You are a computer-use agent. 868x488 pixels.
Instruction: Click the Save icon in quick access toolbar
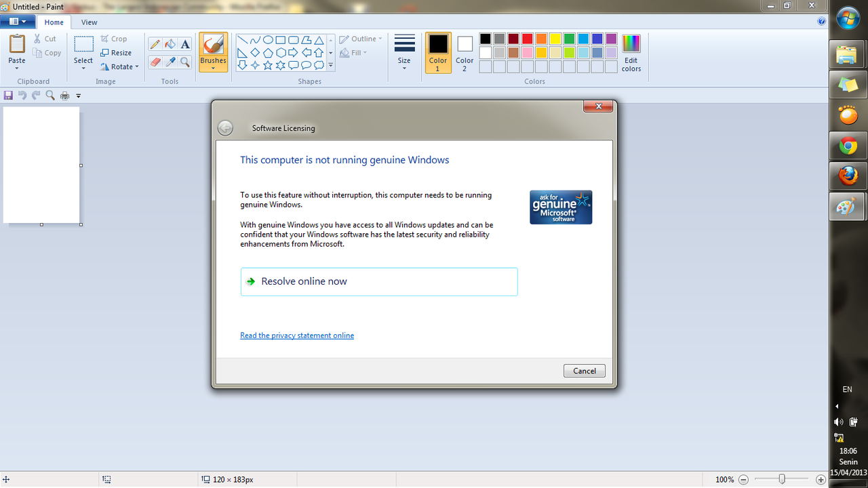pos(8,96)
